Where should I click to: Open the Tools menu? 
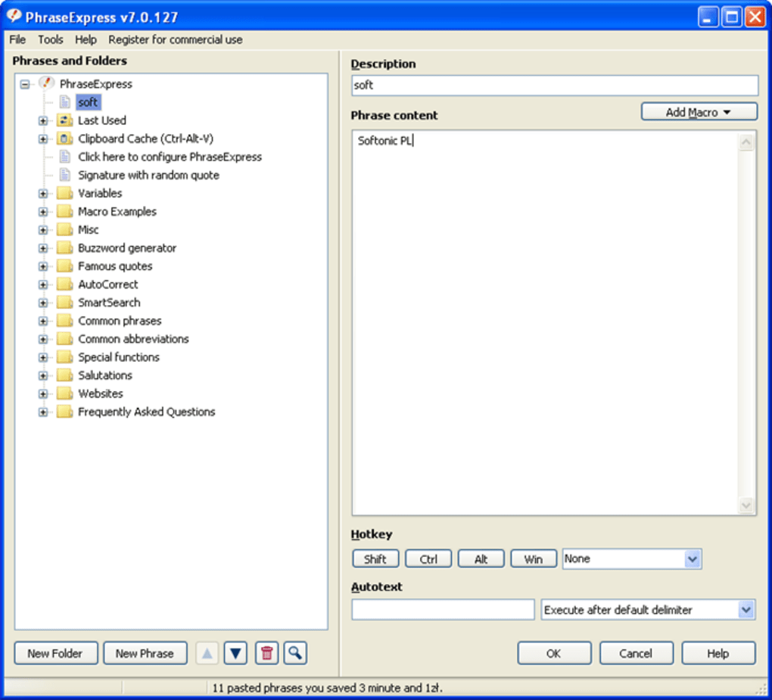(x=51, y=39)
